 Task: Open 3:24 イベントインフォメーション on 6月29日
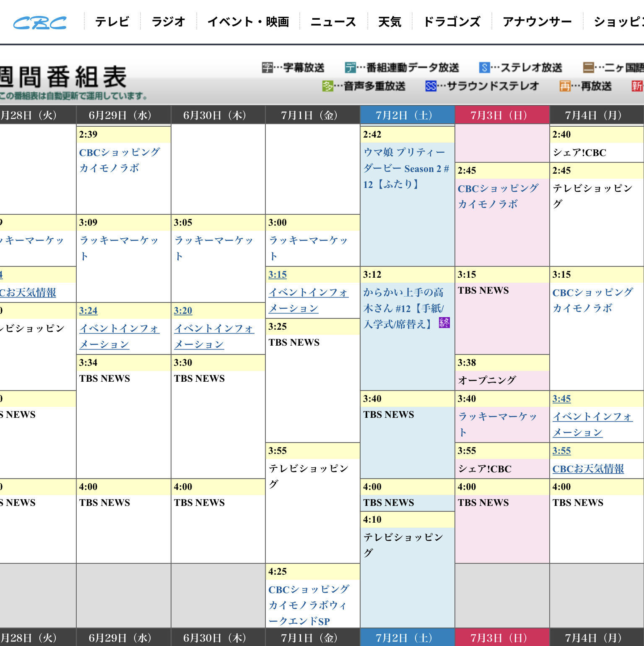[x=119, y=336]
